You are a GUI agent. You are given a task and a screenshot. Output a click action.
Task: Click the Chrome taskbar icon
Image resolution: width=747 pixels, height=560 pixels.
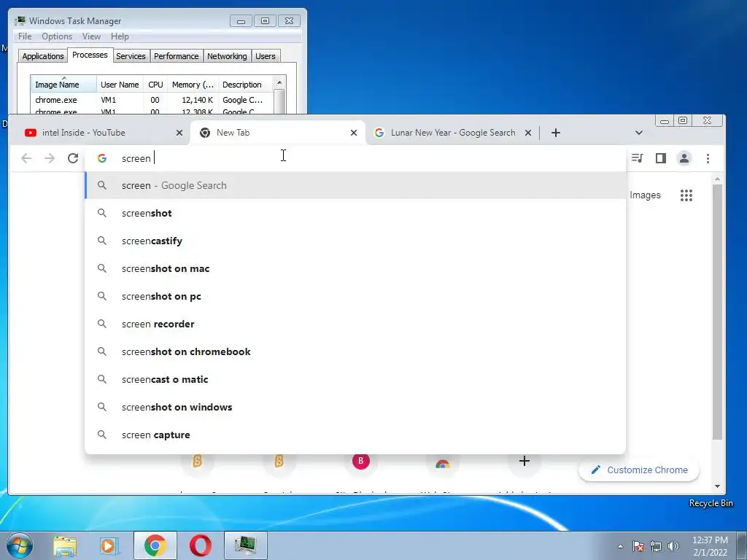click(155, 545)
